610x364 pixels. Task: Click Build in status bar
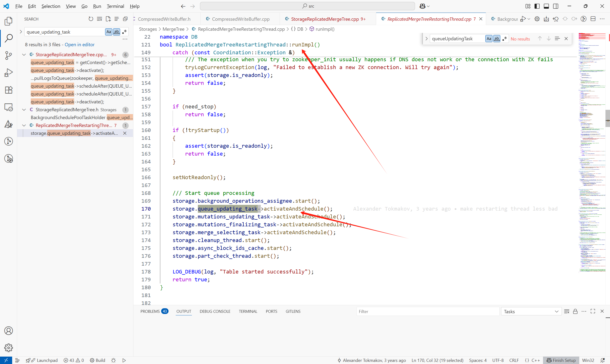coord(97,360)
